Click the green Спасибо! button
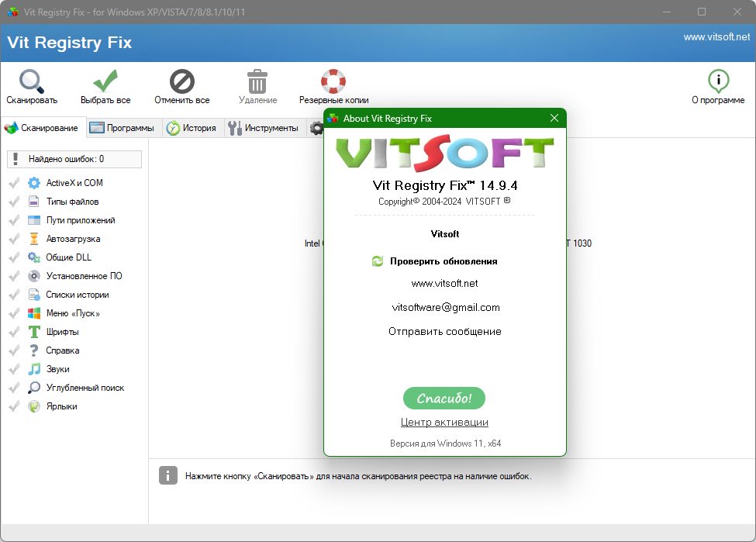Screen dimensions: 756x542 [x=444, y=399]
